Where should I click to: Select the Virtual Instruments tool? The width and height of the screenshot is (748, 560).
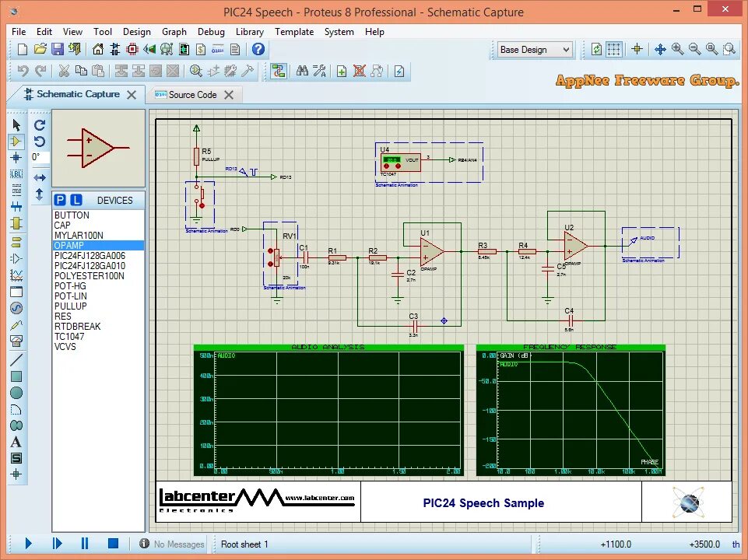[16, 341]
